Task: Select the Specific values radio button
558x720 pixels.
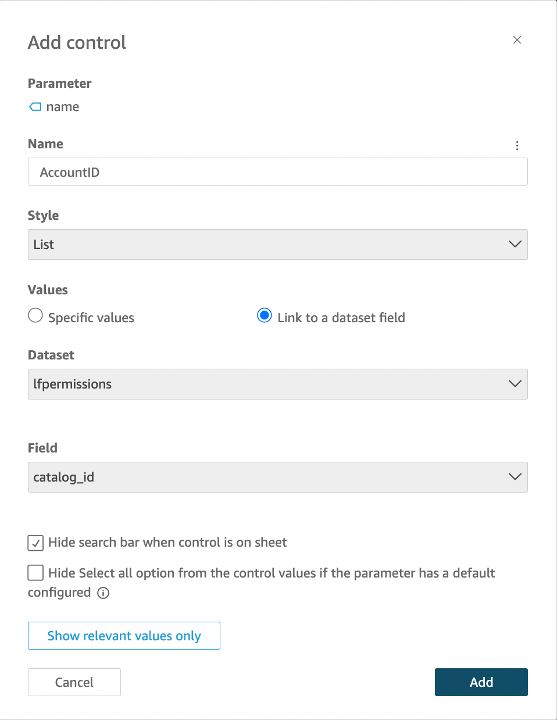Action: 35,316
